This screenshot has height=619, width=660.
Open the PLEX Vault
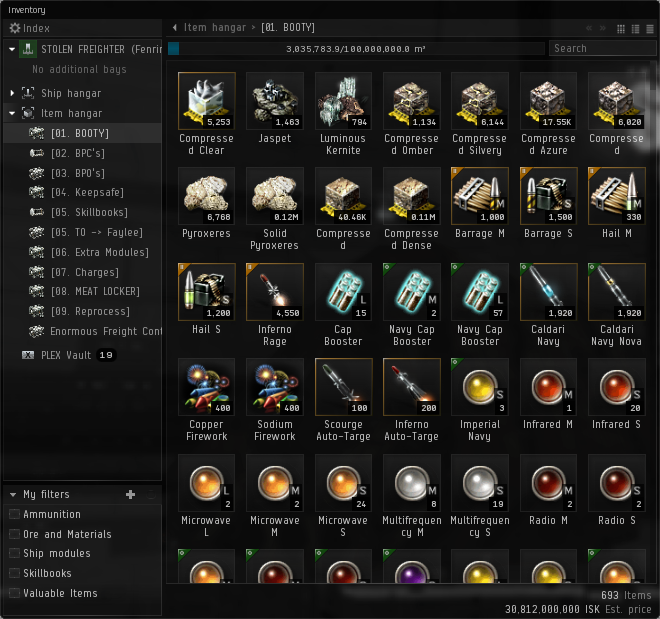coord(82,355)
